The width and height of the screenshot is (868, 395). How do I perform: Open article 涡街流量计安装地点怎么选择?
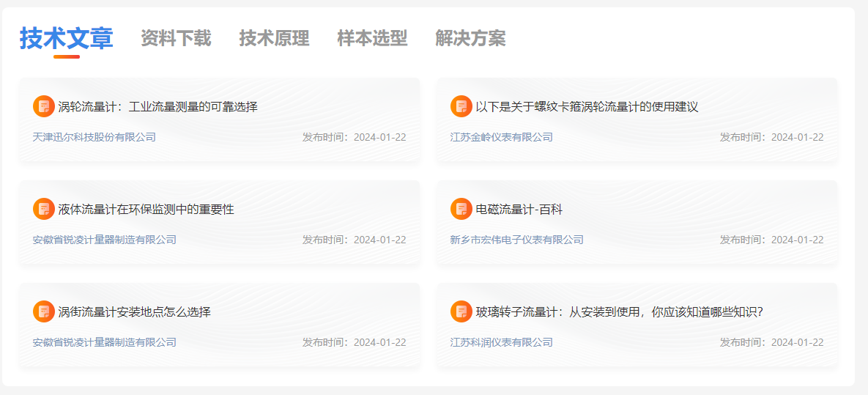pyautogui.click(x=135, y=312)
